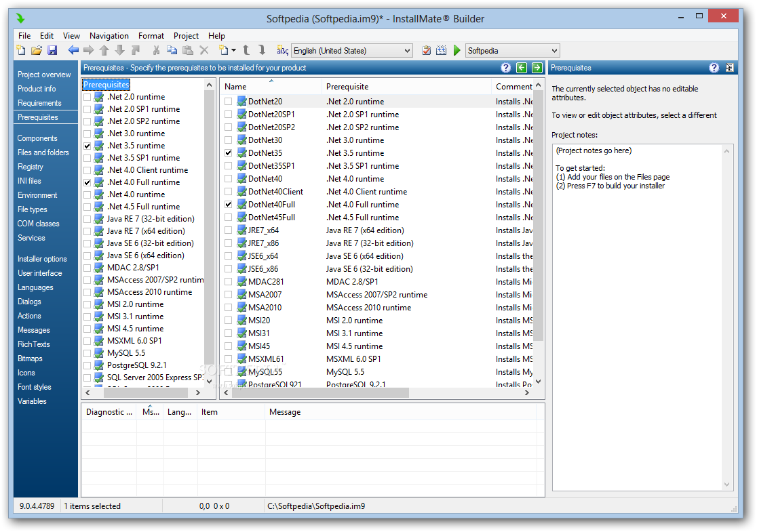Open the File menu
This screenshot has width=757, height=532.
click(24, 36)
